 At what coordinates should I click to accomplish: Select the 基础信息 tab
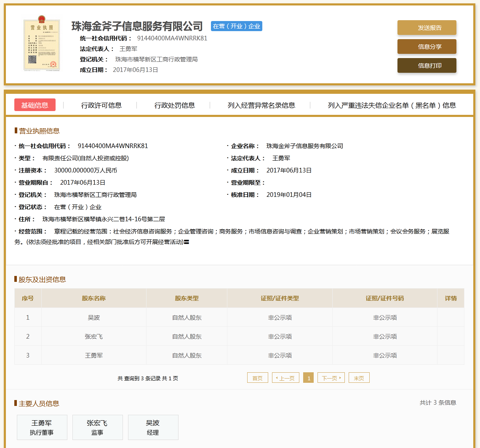35,105
